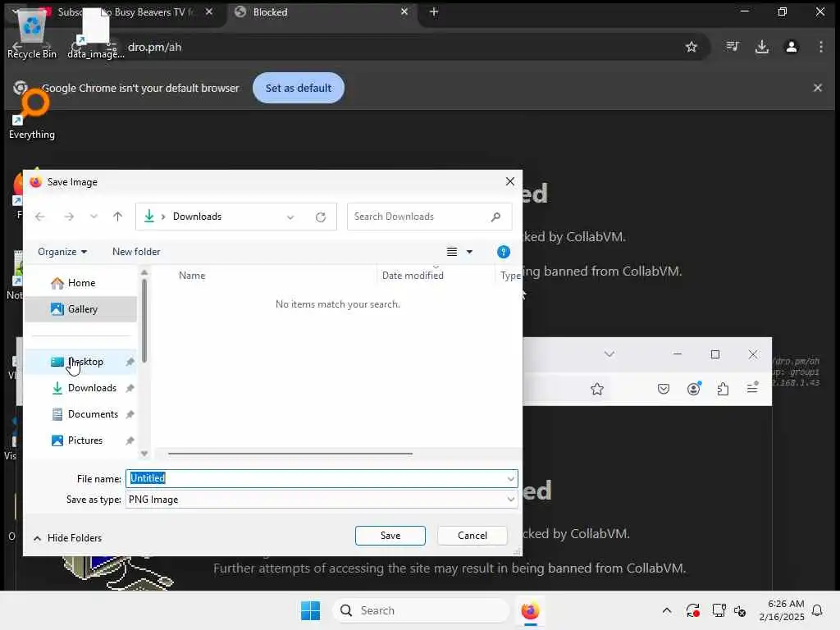The width and height of the screenshot is (840, 630).
Task: Open the Recycle Bin desktop icon
Action: tap(32, 32)
